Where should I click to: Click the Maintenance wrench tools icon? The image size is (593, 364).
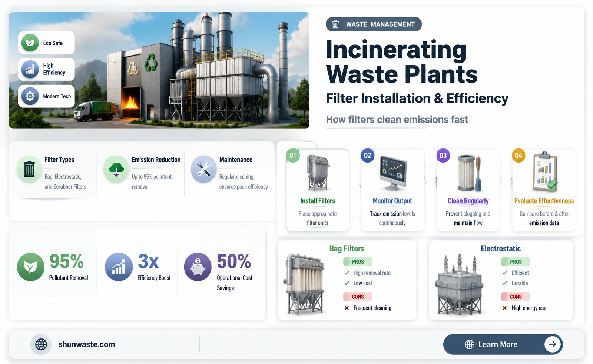203,169
